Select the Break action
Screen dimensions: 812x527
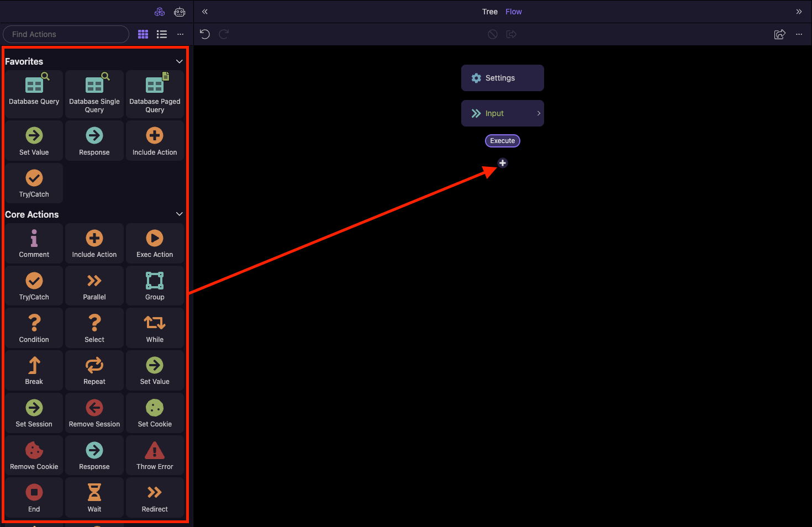34,370
